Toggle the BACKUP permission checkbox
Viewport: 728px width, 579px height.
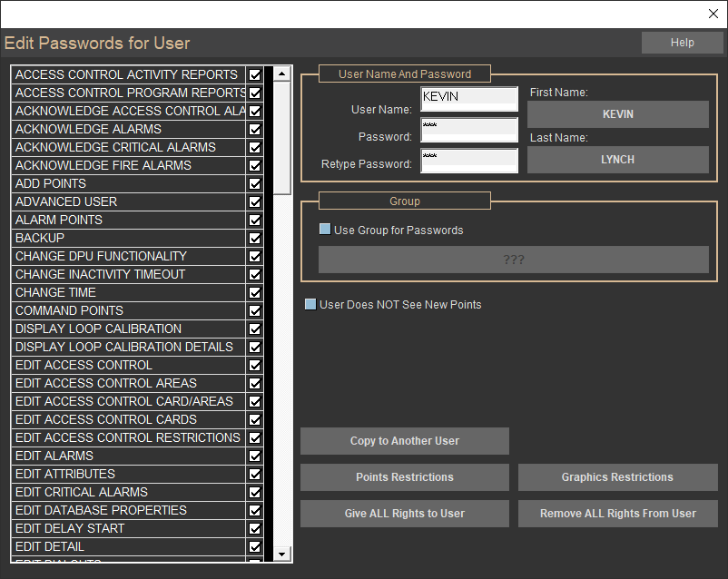[x=255, y=238]
